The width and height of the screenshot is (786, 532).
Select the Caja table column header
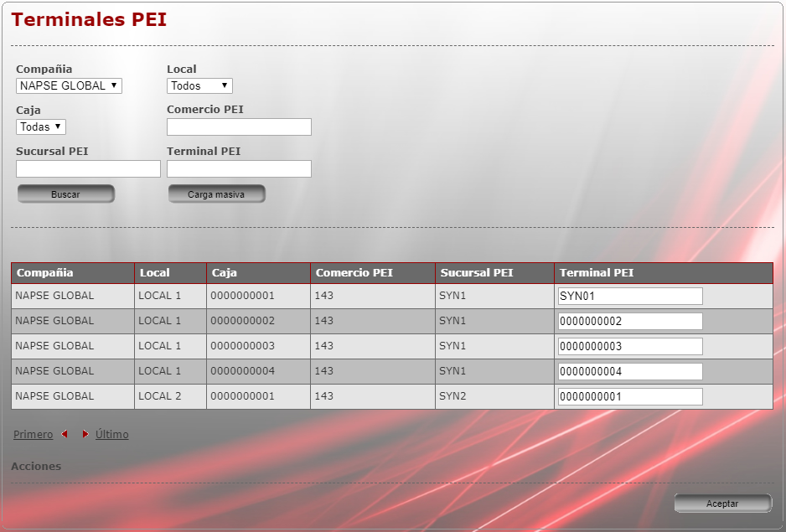coord(258,273)
